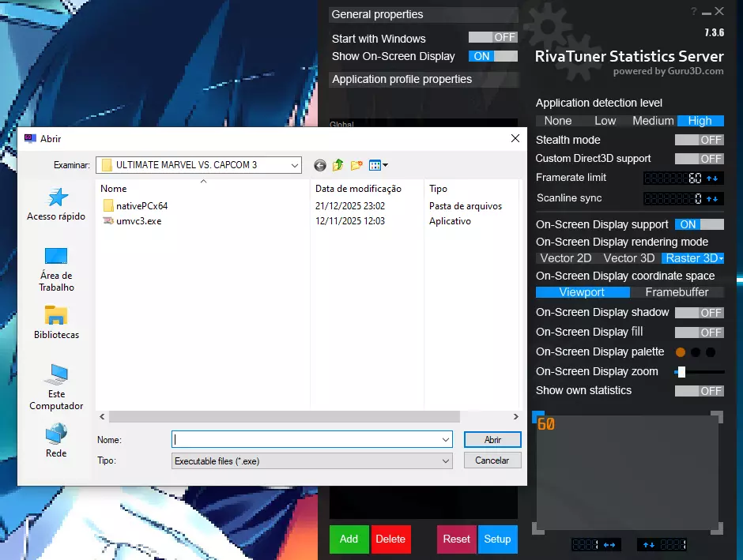Sort by Tipo column header
Screen dimensions: 743x560
(472, 189)
